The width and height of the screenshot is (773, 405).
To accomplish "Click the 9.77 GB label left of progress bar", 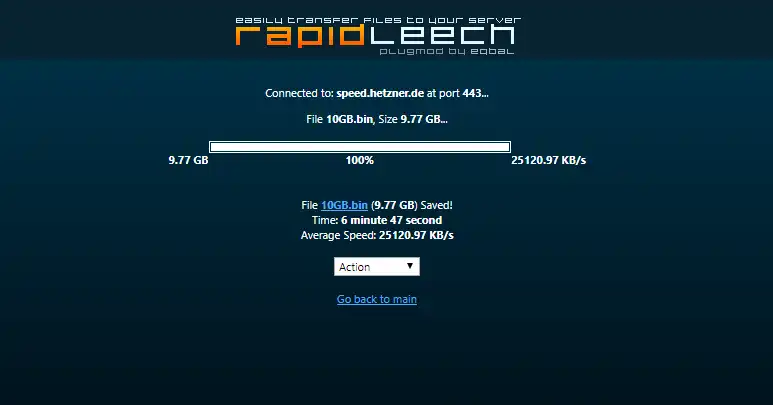I will tap(188, 160).
